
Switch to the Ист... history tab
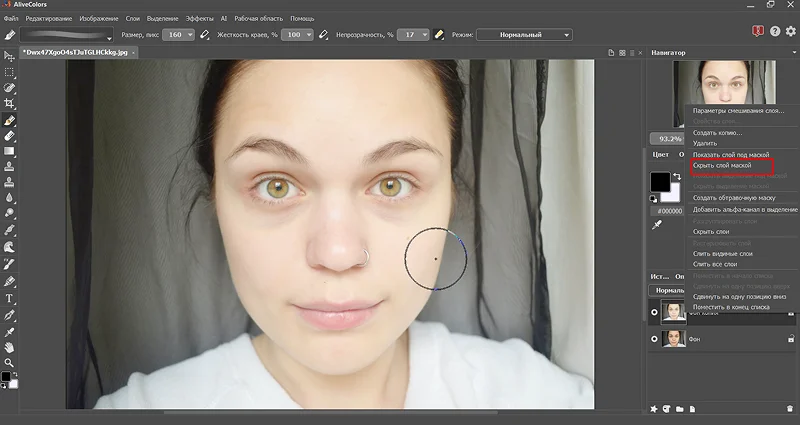coord(660,277)
